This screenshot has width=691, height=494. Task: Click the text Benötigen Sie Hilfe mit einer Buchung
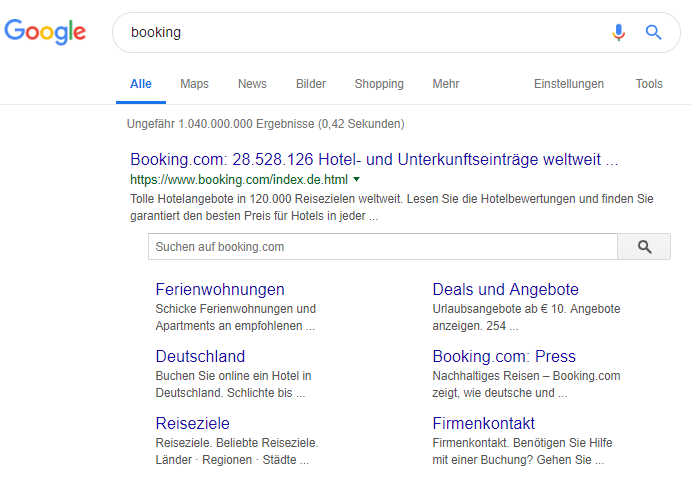point(522,451)
